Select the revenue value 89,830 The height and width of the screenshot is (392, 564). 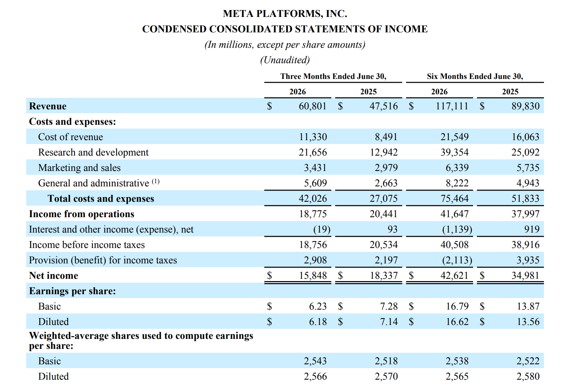(525, 106)
